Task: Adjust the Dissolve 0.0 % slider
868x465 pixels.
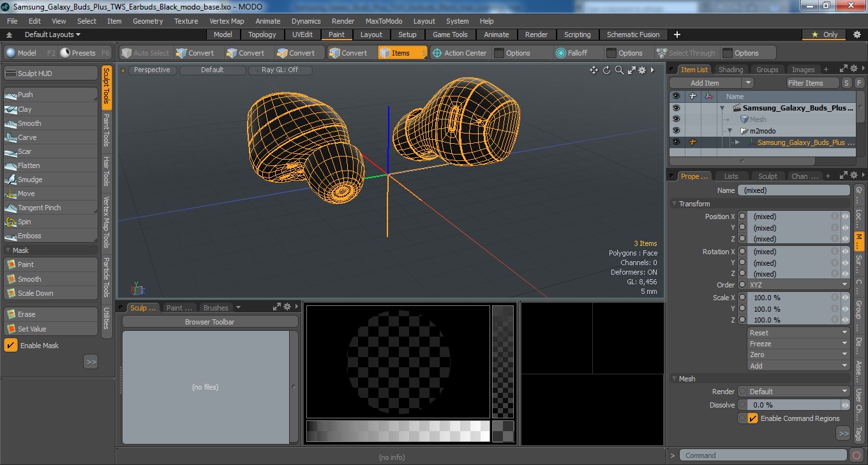Action: [x=793, y=405]
